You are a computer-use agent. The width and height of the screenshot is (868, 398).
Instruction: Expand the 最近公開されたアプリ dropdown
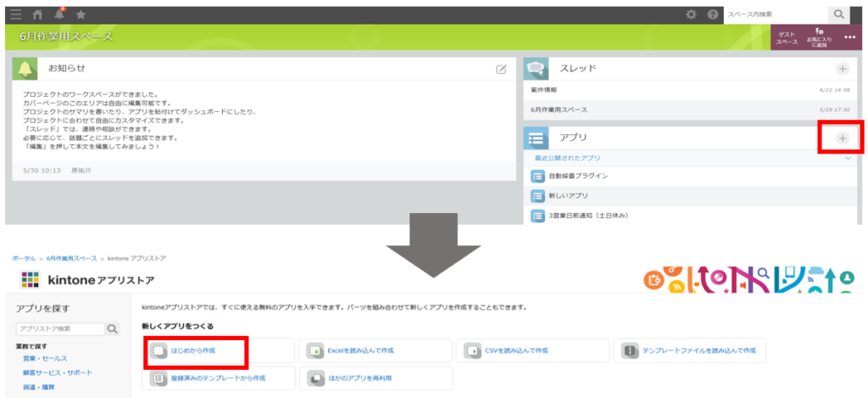coord(849,159)
